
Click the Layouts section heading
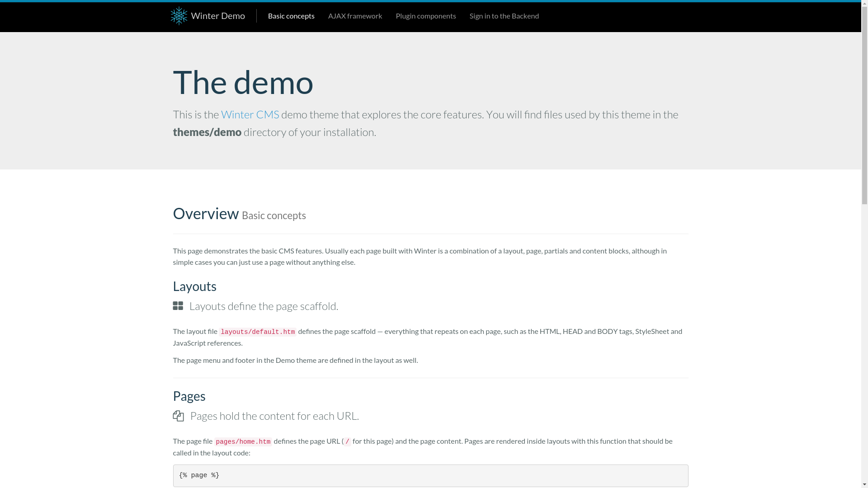[194, 286]
